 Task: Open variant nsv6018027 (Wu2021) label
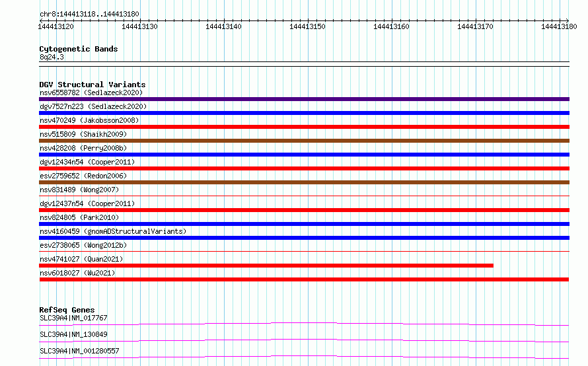coord(77,273)
